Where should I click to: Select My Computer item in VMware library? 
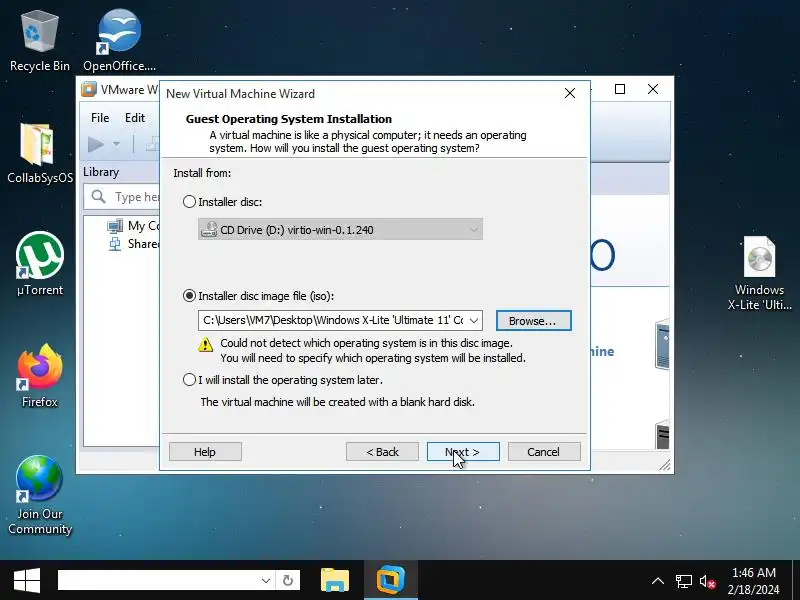pos(134,226)
